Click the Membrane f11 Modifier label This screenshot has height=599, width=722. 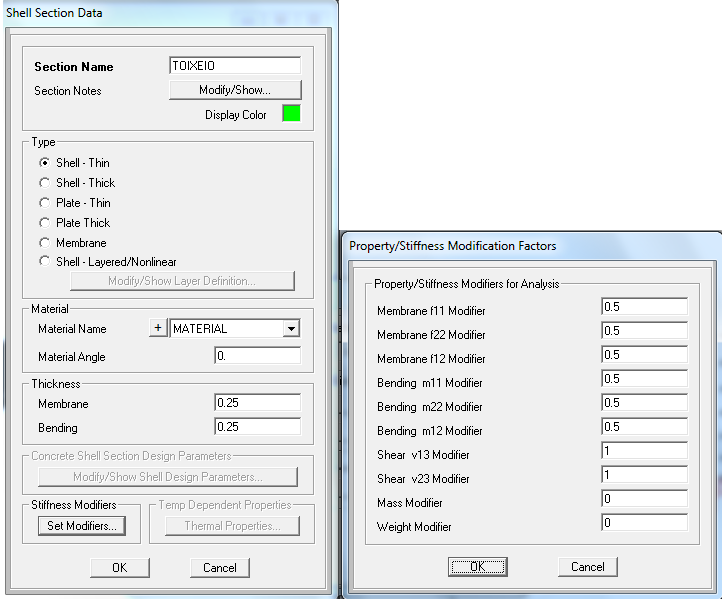(431, 311)
